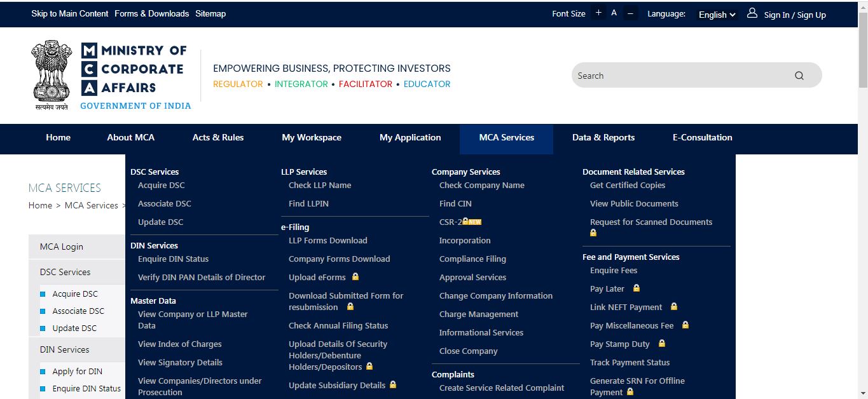Decrease font size with minus icon

630,13
